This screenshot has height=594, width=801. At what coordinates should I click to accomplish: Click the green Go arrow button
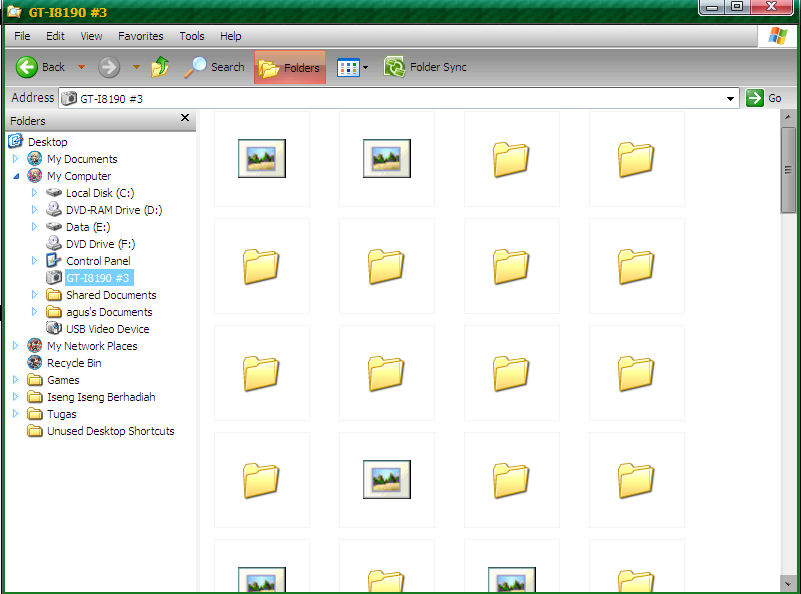tap(755, 98)
